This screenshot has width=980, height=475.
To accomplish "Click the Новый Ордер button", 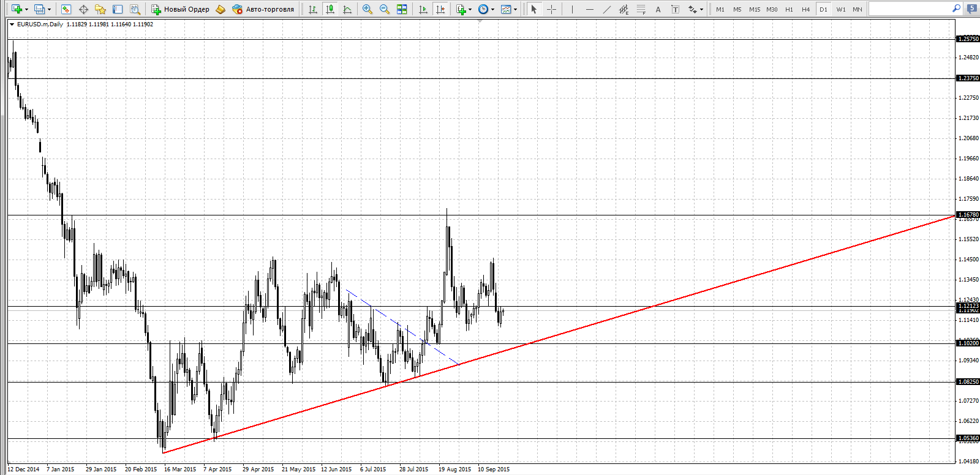I will coord(181,9).
